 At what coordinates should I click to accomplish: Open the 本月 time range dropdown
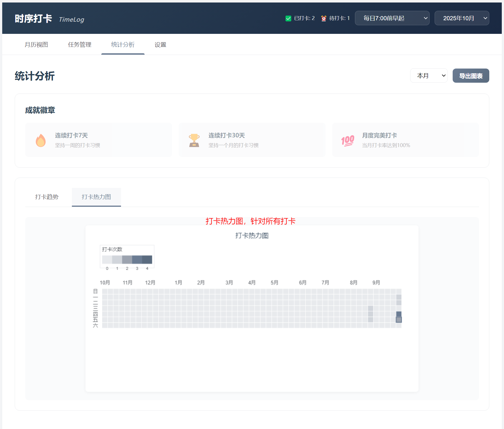[x=429, y=75]
